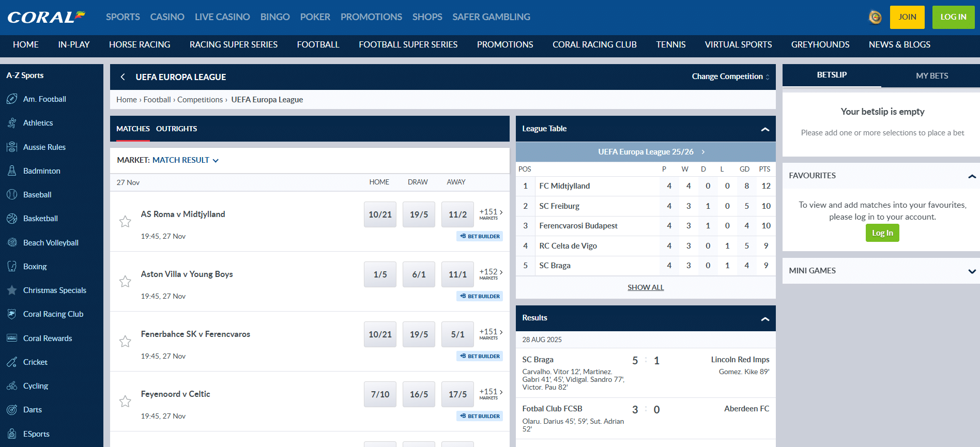Collapse the Favourites panel
The height and width of the screenshot is (447, 980).
972,176
